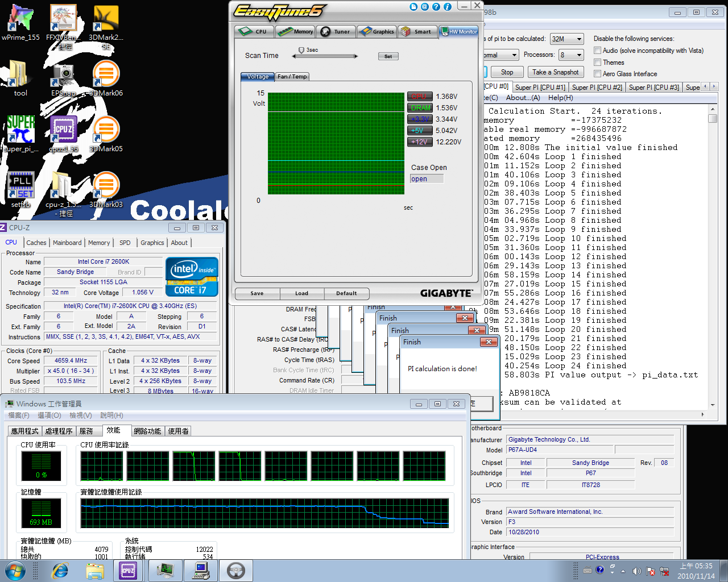Select the Fan / Temp sub-tab
Screen dimensions: 728x582
292,77
